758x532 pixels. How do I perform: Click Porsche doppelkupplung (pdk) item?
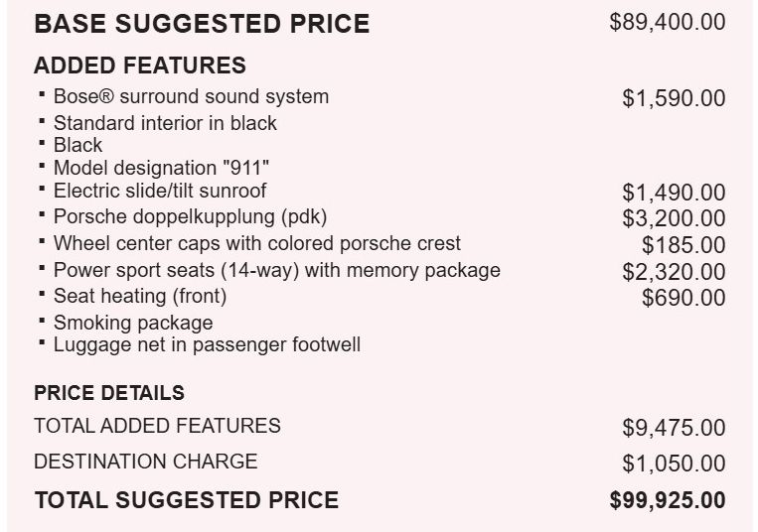tap(190, 216)
